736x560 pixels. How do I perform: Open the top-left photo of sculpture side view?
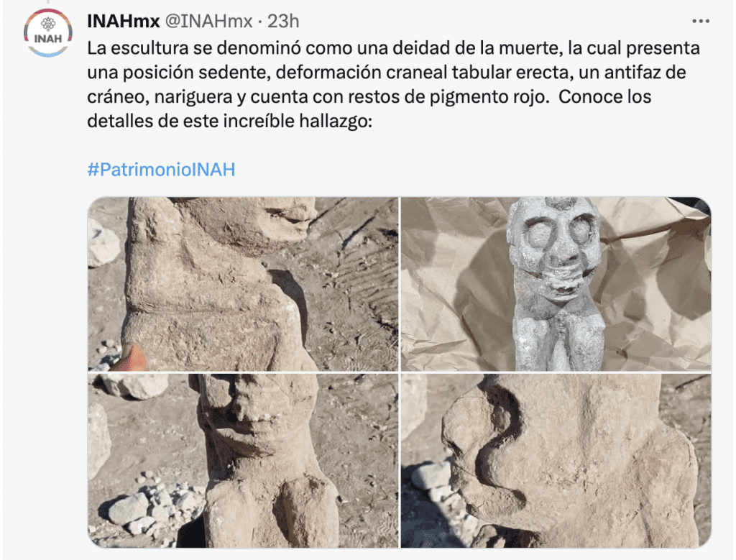coord(243,284)
